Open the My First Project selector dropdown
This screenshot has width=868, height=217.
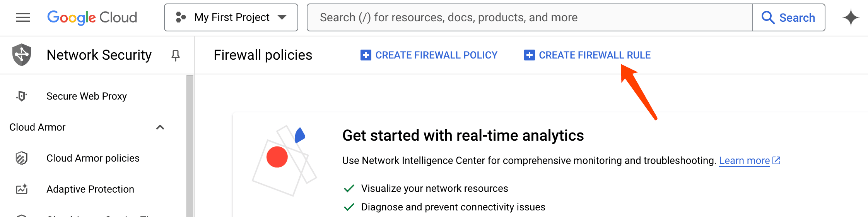pos(231,17)
